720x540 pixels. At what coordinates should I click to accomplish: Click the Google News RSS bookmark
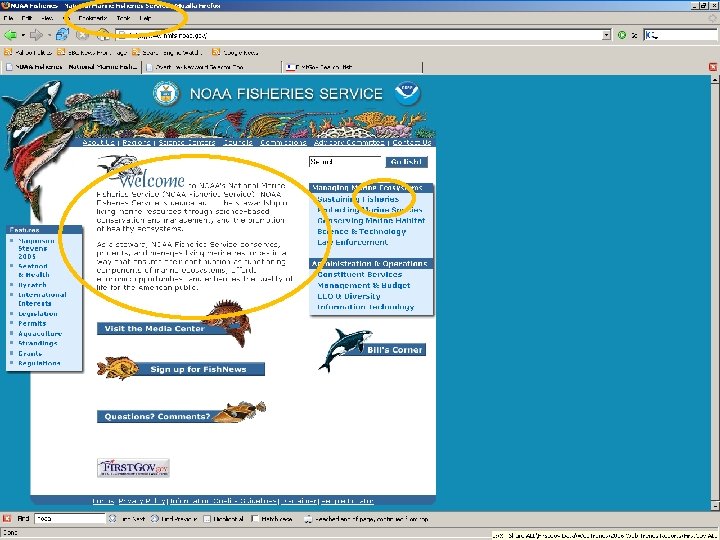click(x=235, y=52)
